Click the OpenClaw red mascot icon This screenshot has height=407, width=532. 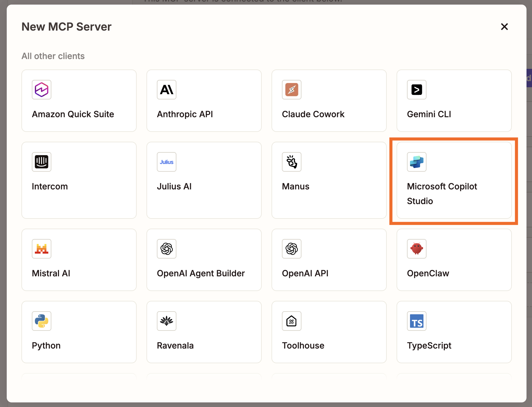click(416, 249)
